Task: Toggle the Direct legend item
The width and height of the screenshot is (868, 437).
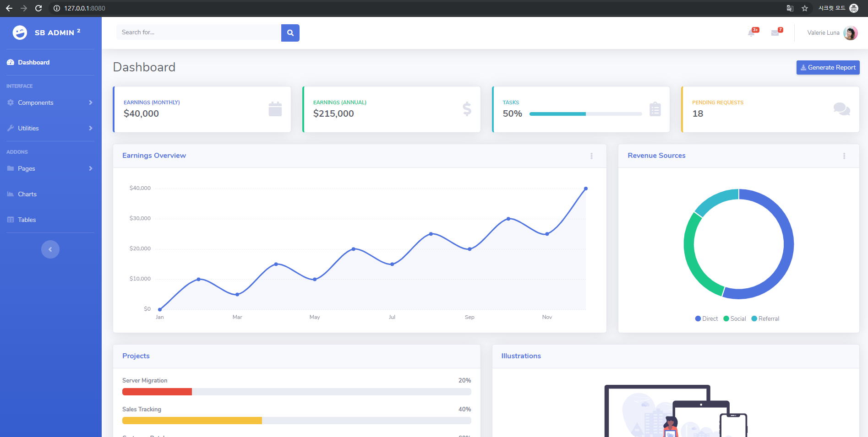Action: [707, 319]
